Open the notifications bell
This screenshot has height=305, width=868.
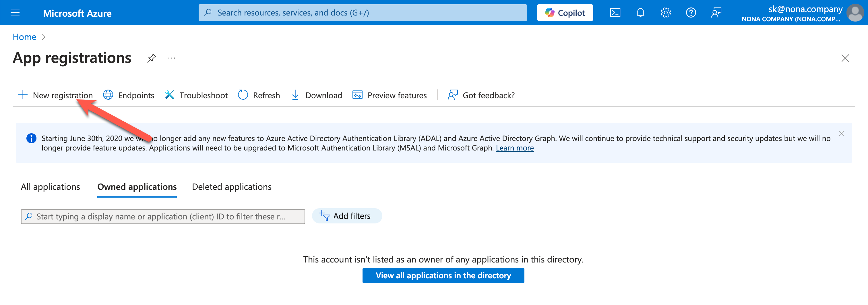point(640,13)
